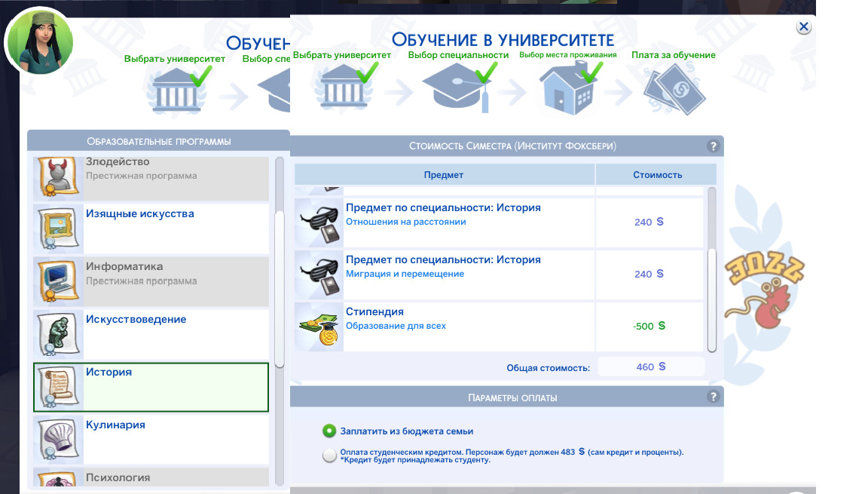Click Миграция и перемещение course text
The width and height of the screenshot is (868, 494).
click(405, 274)
